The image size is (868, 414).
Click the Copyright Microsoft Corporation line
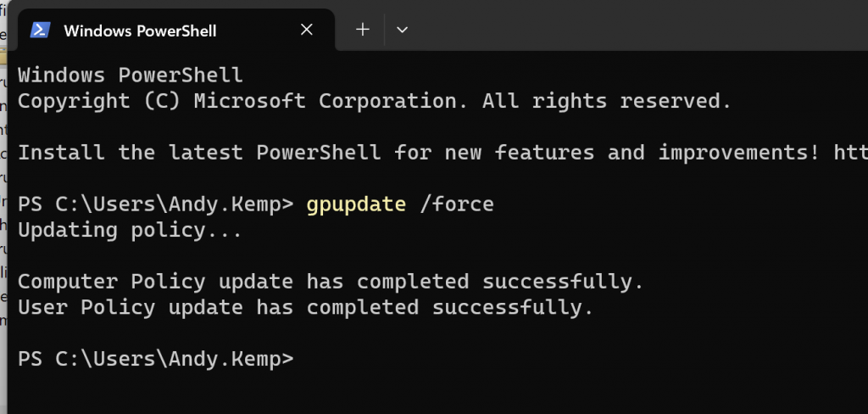coord(374,101)
